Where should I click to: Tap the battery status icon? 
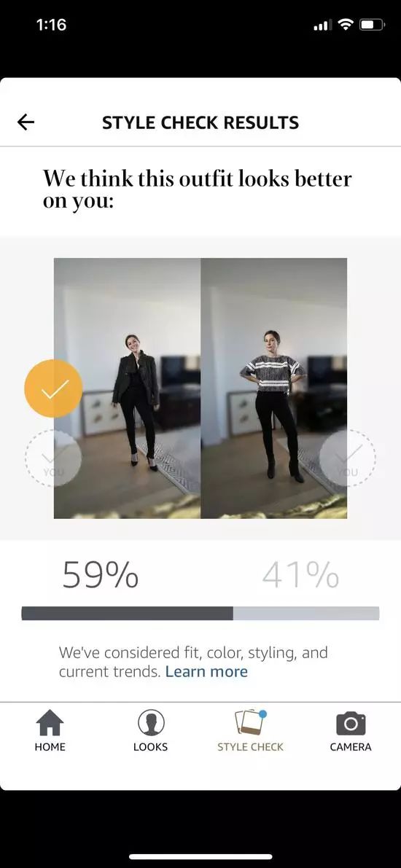tap(372, 25)
